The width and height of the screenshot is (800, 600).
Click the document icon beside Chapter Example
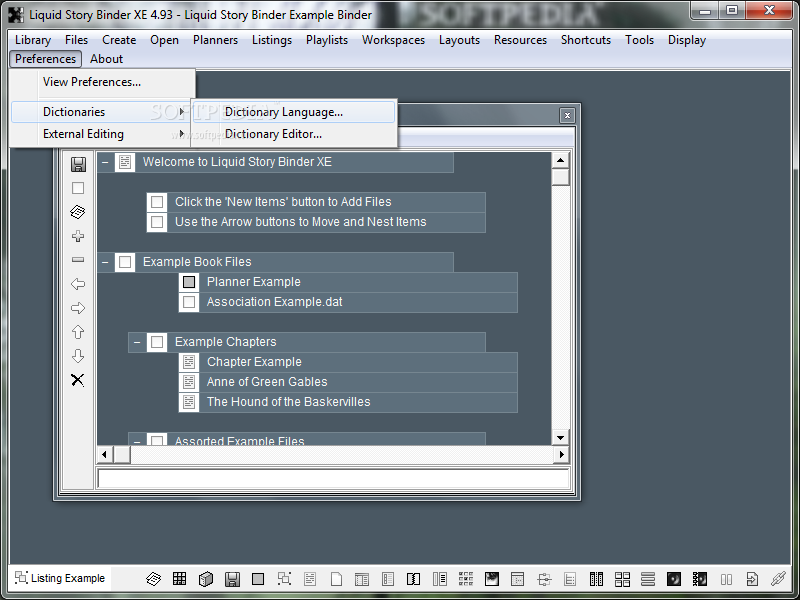coord(189,362)
